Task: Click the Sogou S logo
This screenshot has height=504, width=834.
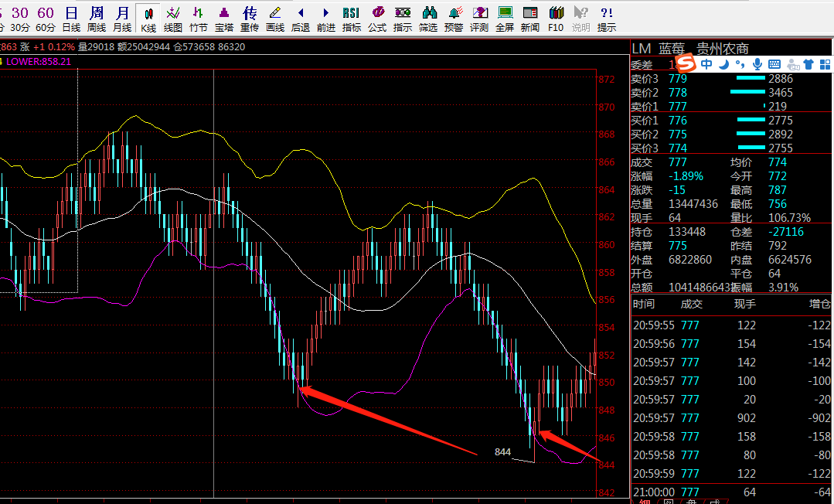Action: tap(686, 63)
